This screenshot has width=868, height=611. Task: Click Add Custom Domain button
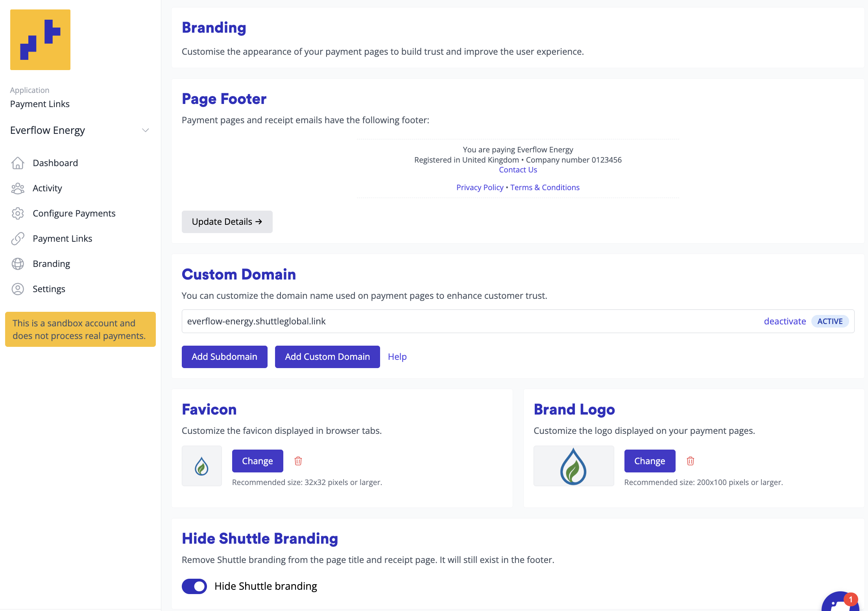point(327,357)
